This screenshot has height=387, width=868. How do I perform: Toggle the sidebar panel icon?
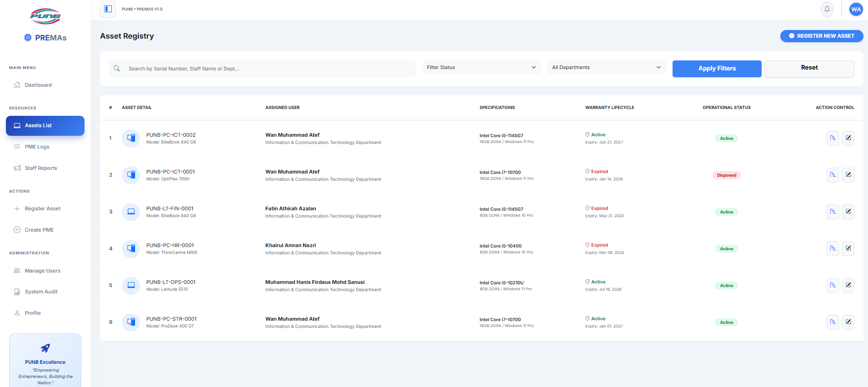[x=108, y=9]
